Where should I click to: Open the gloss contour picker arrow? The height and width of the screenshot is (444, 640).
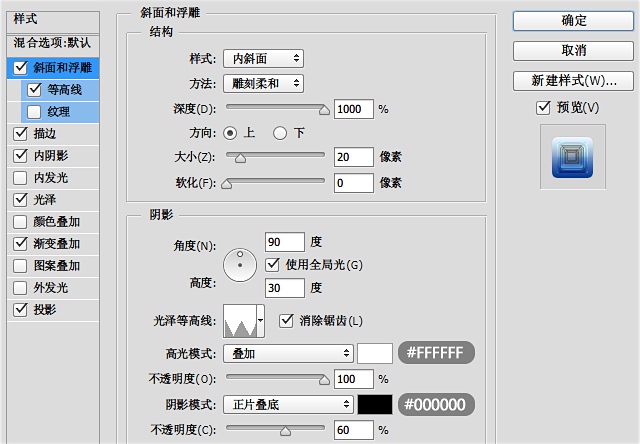coord(261,320)
